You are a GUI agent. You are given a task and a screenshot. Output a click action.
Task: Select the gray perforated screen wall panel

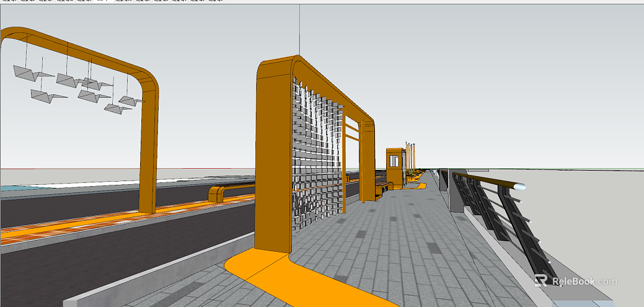click(317, 155)
